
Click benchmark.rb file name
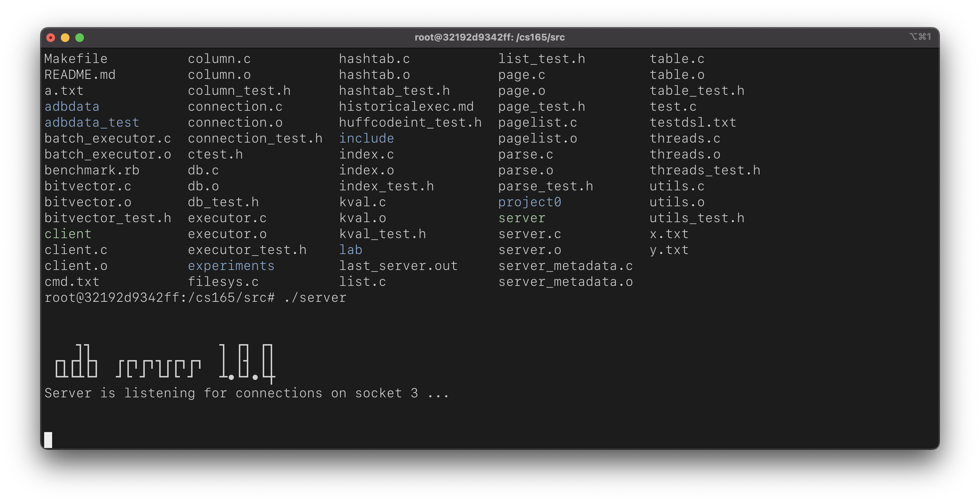coord(92,170)
